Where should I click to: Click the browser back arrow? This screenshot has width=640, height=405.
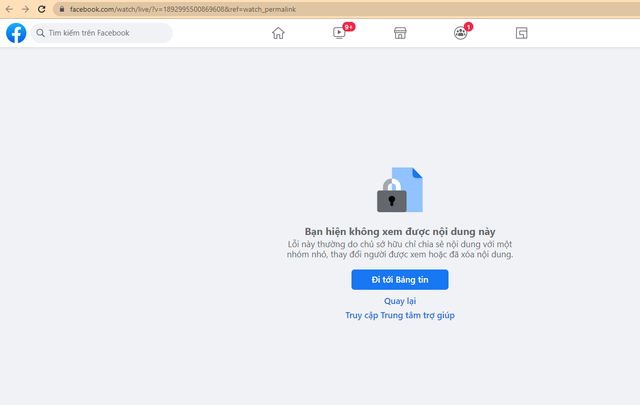[x=9, y=8]
